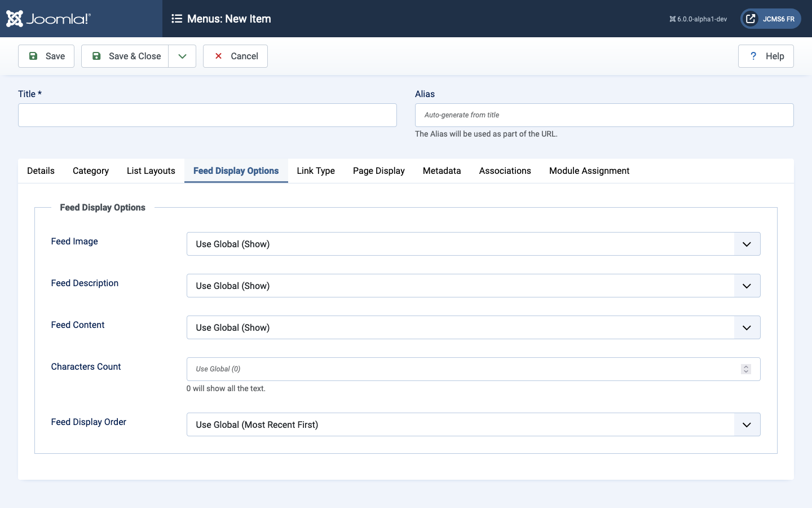Open the Feed Description dropdown
The image size is (812, 508).
(x=747, y=286)
